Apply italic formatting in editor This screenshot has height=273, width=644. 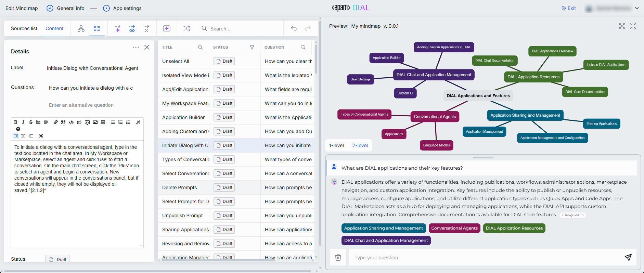pyautogui.click(x=23, y=122)
